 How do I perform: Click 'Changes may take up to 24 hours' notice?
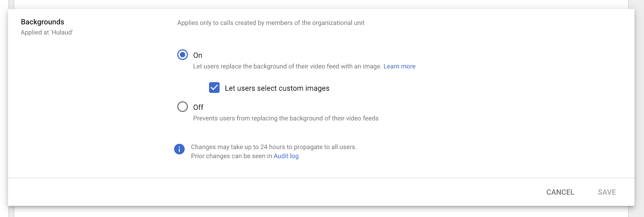point(274,147)
